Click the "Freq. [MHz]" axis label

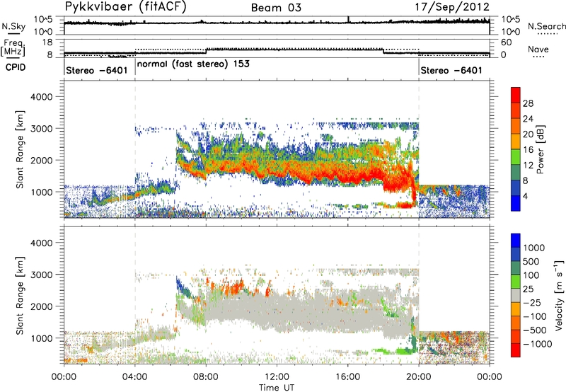[13, 48]
